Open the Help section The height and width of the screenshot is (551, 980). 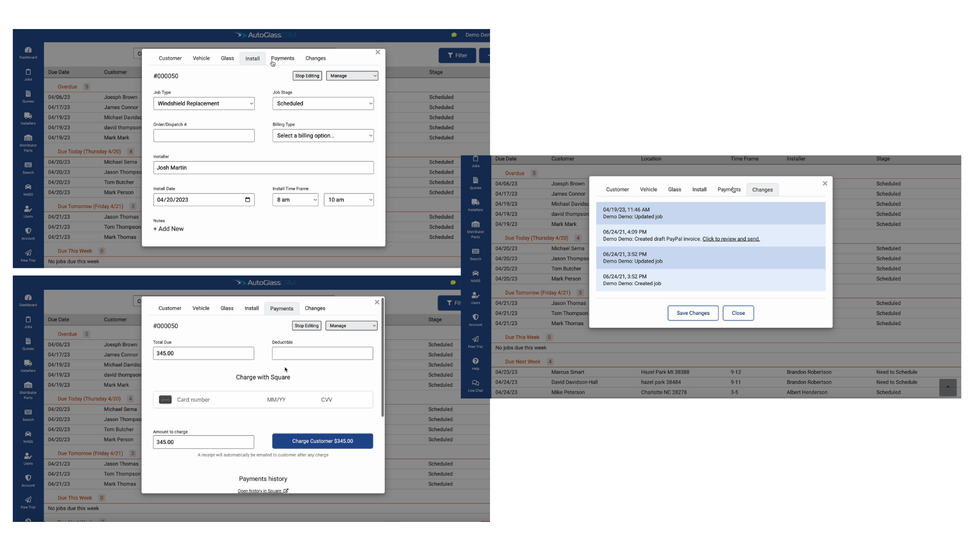coord(475,363)
